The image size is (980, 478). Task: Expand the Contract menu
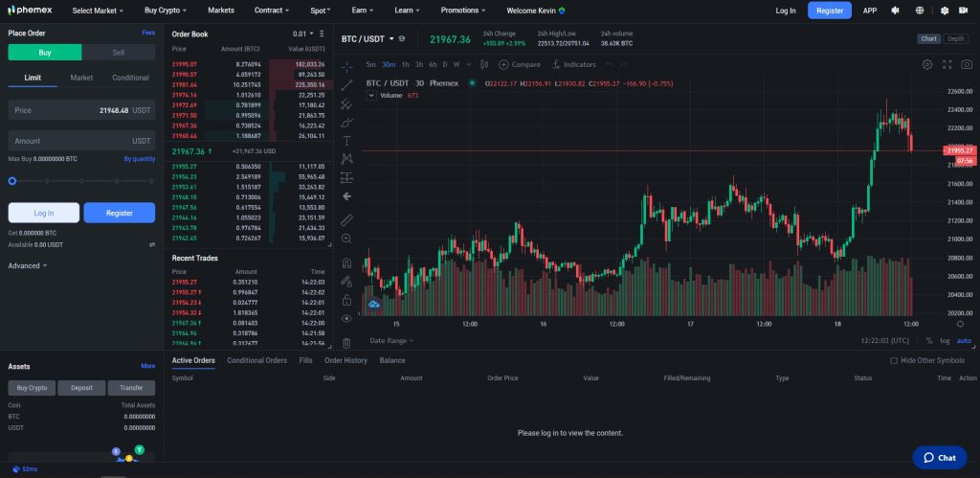pyautogui.click(x=272, y=11)
